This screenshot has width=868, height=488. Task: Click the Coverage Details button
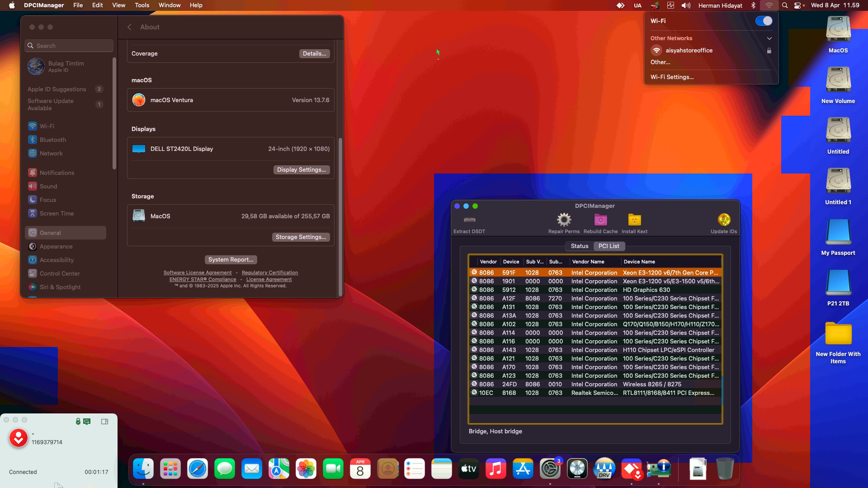pyautogui.click(x=314, y=54)
